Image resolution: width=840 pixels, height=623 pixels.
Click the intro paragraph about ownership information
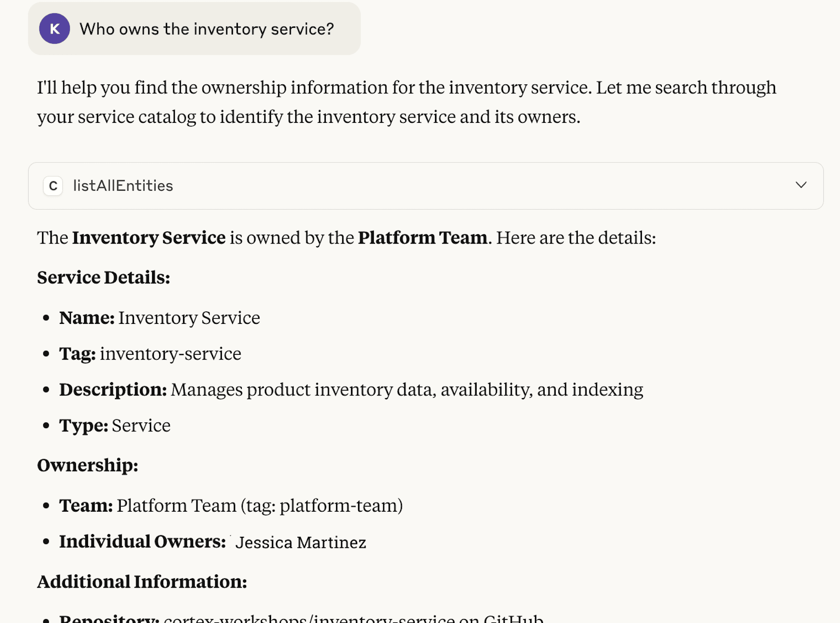406,102
